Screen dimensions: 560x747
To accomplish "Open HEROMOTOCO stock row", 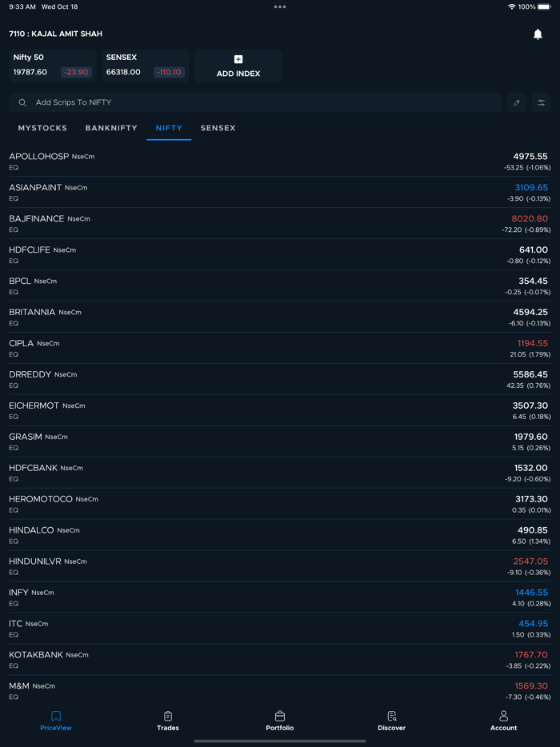I will 280,504.
